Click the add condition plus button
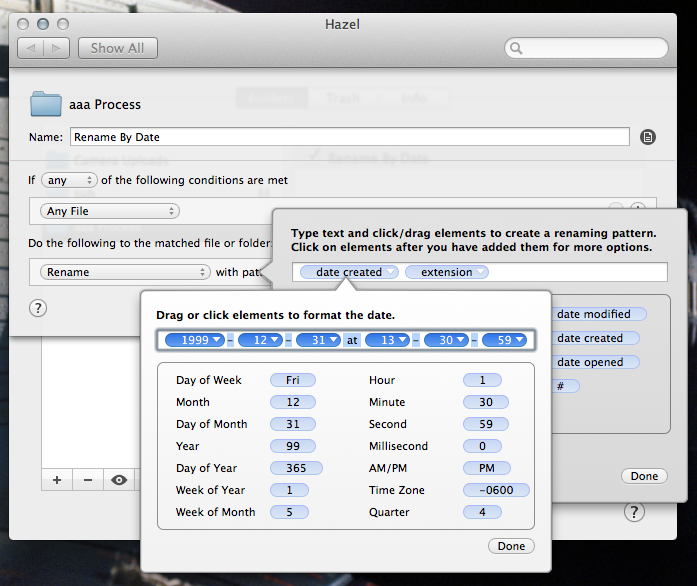697x586 pixels. (x=638, y=207)
